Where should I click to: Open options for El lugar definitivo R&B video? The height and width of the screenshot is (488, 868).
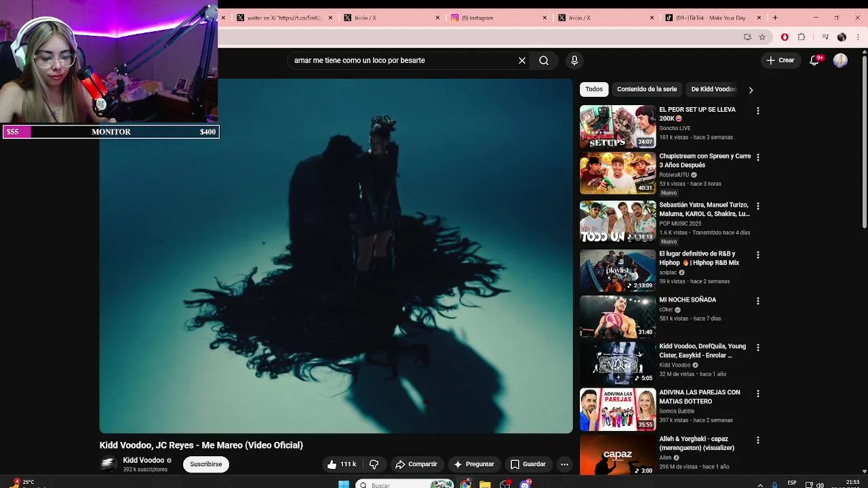pos(758,255)
